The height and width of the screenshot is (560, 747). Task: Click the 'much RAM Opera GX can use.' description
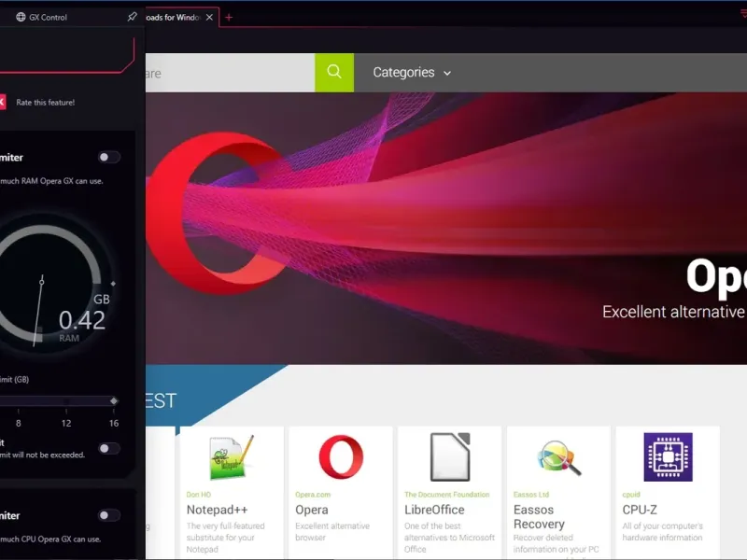pos(51,181)
